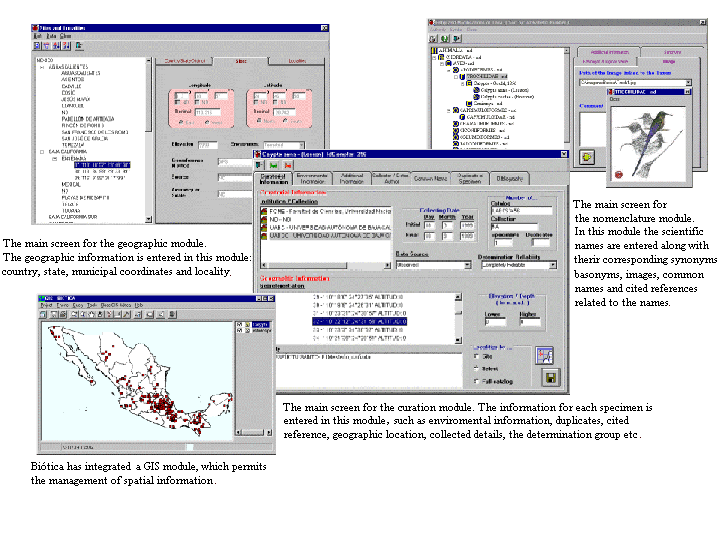The height and width of the screenshot is (539, 719).
Task: Click the save floppy disk button in curation window
Action: tap(551, 378)
